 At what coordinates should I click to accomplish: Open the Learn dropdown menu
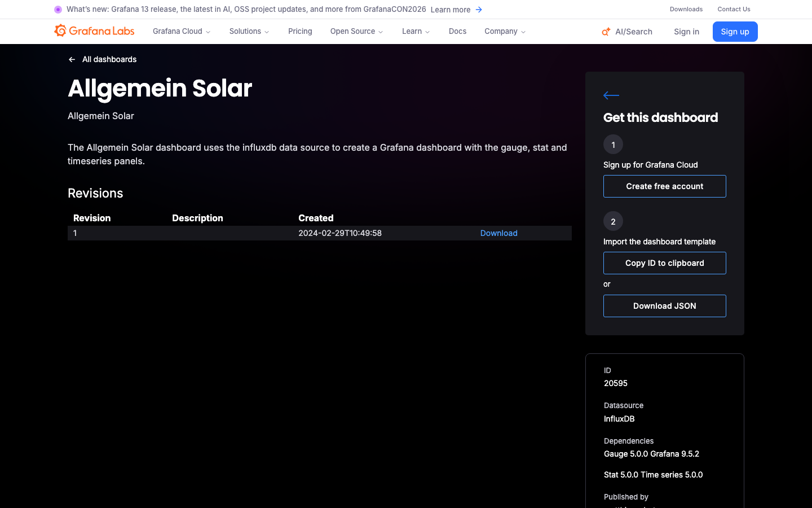click(x=416, y=32)
